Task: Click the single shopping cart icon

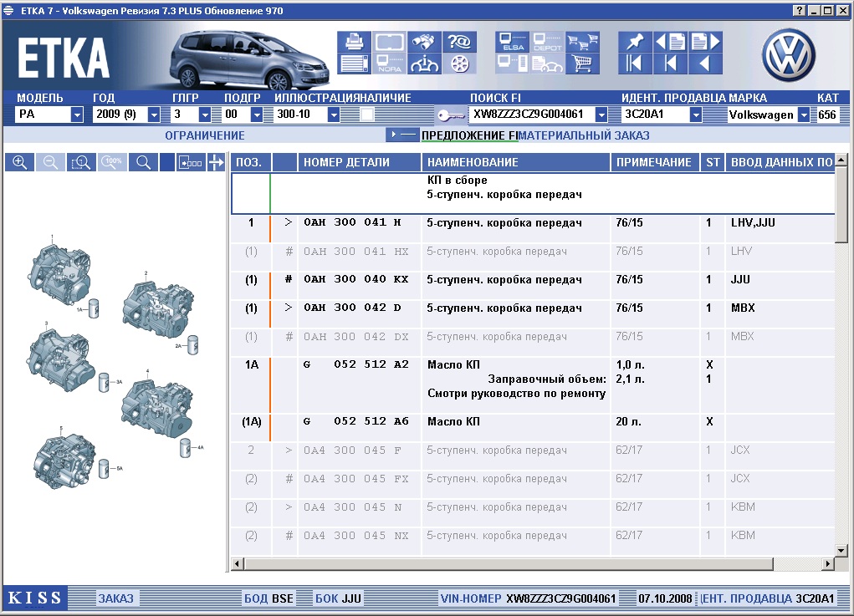Action: 583,64
